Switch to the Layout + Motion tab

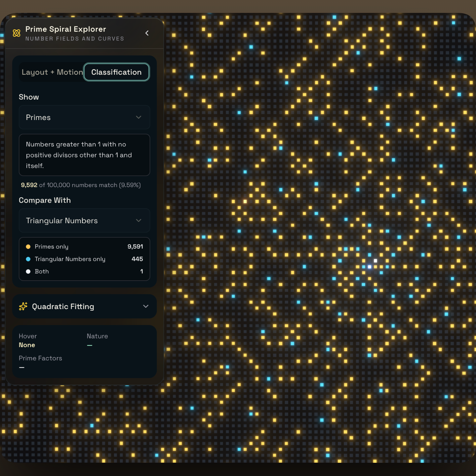point(52,72)
